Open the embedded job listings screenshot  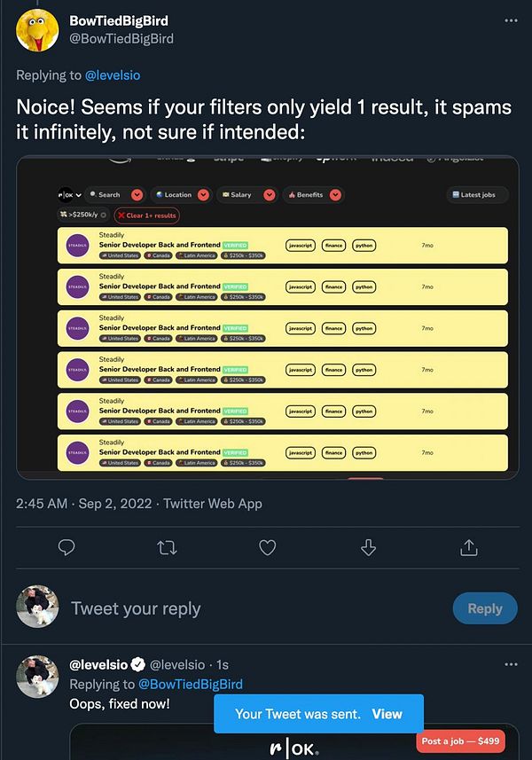click(x=267, y=317)
